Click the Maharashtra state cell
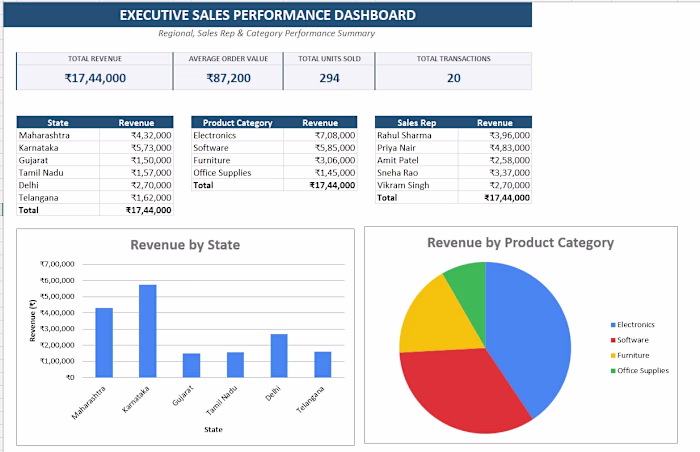 coord(58,135)
